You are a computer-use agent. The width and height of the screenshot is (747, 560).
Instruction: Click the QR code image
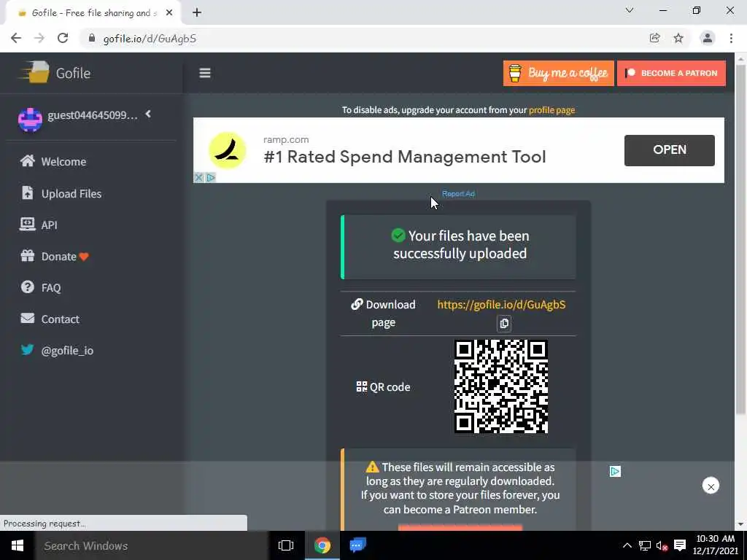[x=500, y=386]
